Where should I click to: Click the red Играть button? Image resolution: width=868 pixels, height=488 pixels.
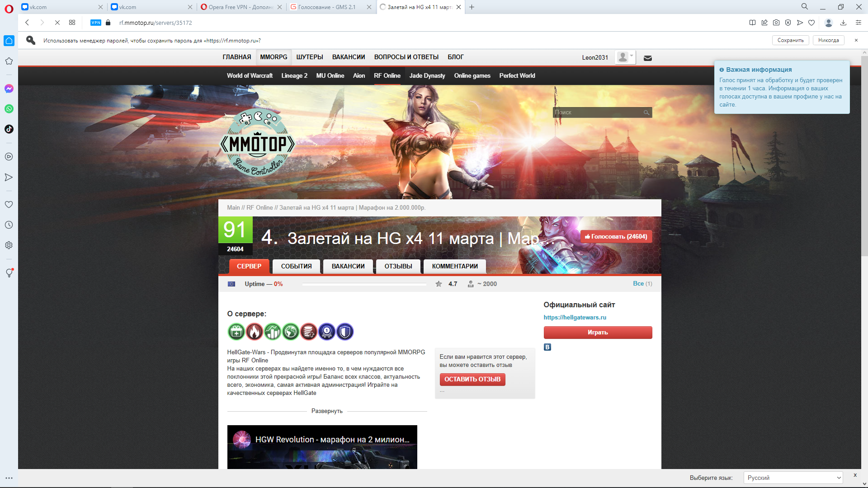(x=598, y=333)
